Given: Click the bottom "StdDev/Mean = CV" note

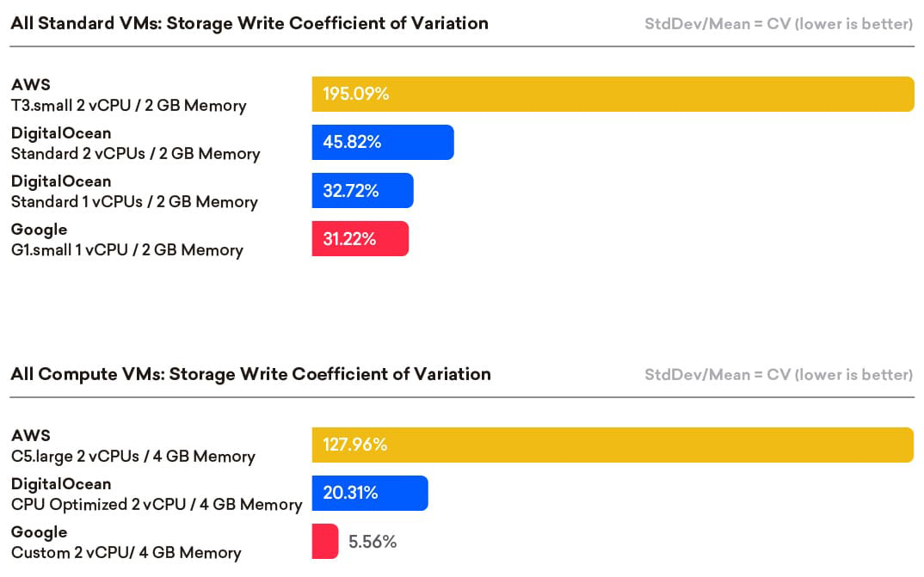Looking at the screenshot, I should [x=779, y=375].
